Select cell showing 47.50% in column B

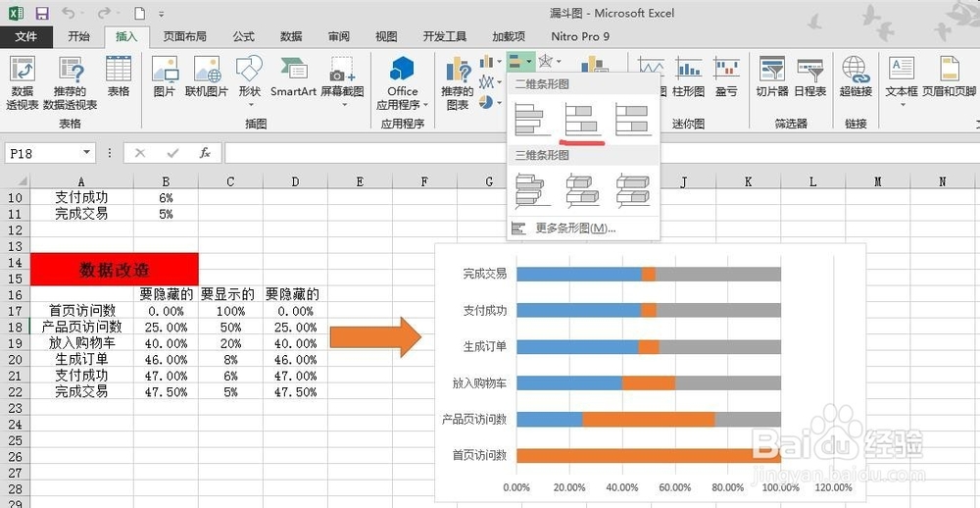point(166,392)
